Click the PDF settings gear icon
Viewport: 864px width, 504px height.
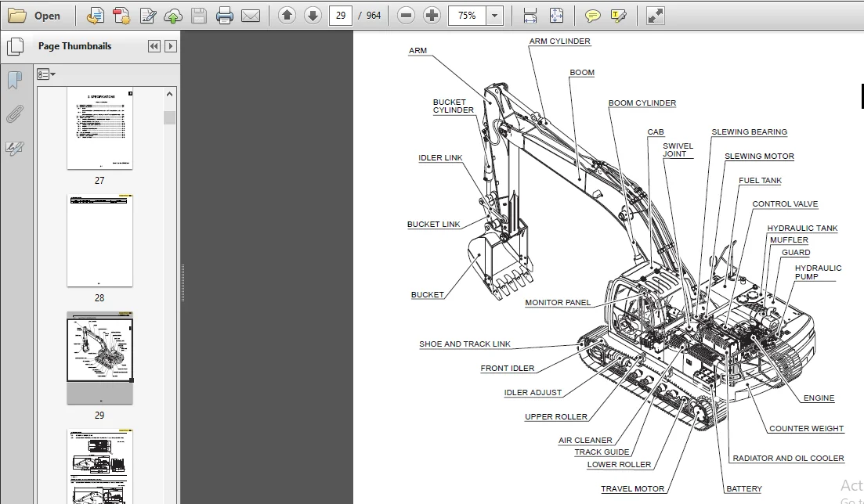121,16
